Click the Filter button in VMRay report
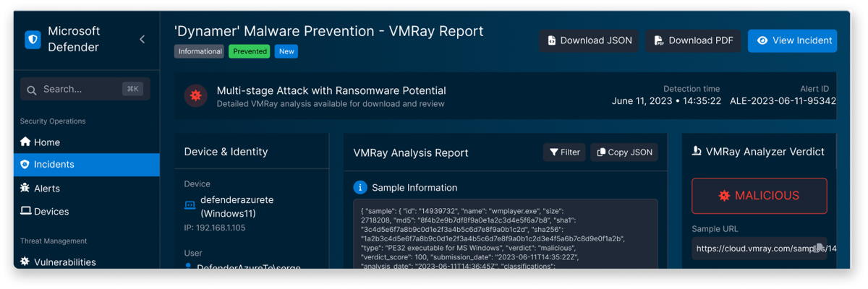 (x=564, y=152)
